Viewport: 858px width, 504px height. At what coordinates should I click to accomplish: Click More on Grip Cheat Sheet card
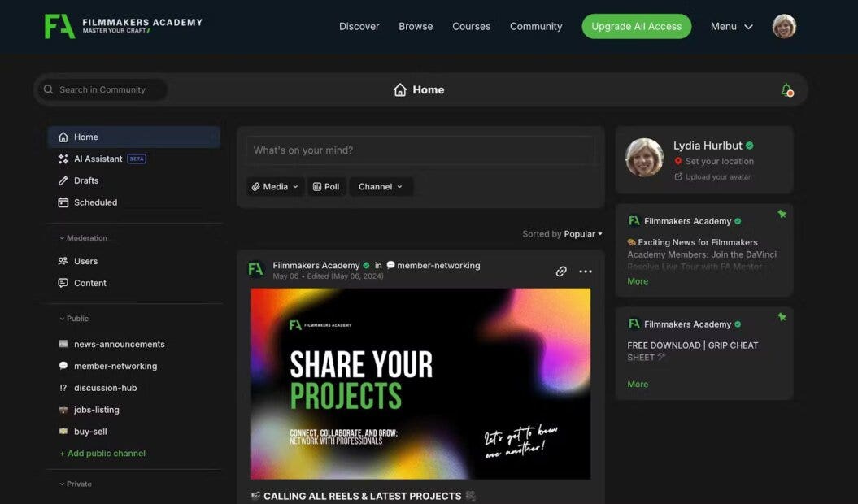638,385
